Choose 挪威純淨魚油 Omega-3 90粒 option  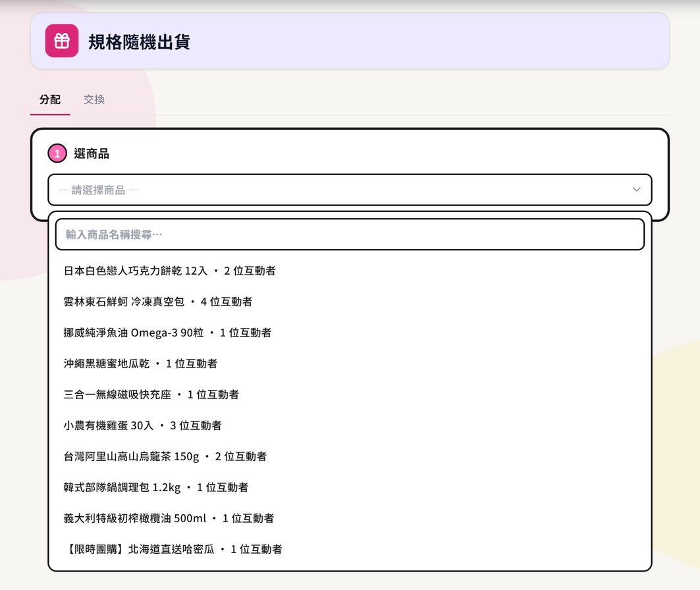pos(350,333)
